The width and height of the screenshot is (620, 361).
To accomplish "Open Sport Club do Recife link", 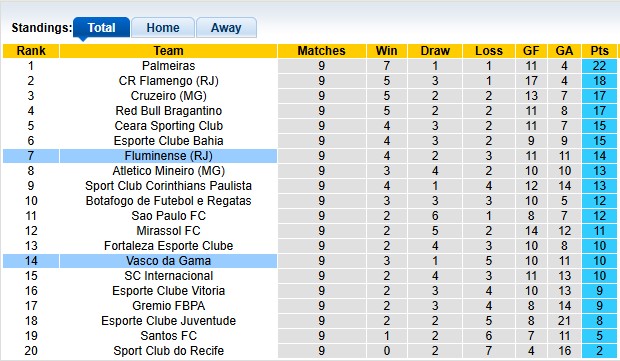I will [168, 351].
